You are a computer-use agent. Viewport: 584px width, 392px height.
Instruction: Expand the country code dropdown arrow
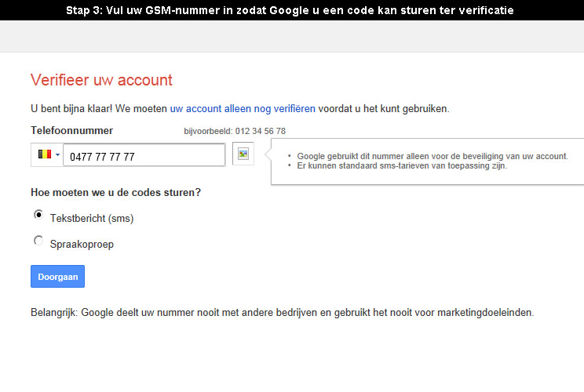(58, 154)
